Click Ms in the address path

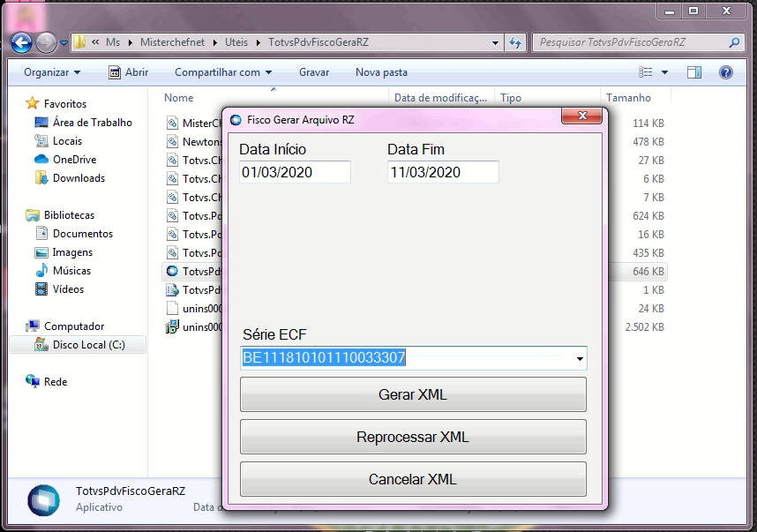112,42
